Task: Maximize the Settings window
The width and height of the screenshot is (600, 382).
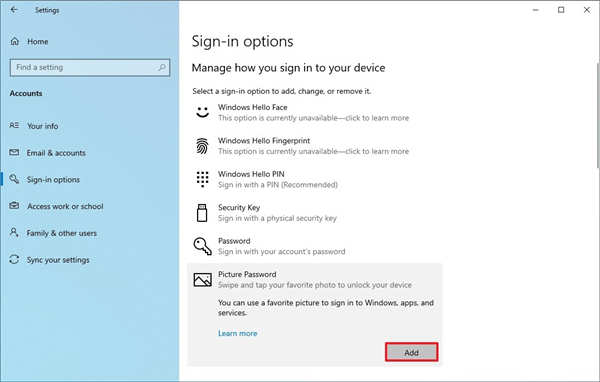Action: [x=561, y=10]
